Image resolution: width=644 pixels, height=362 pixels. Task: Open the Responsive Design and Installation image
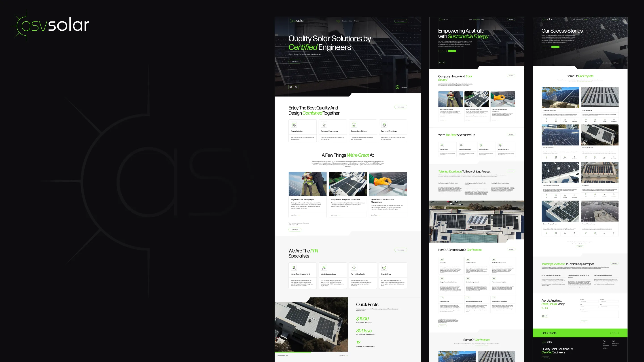point(348,184)
